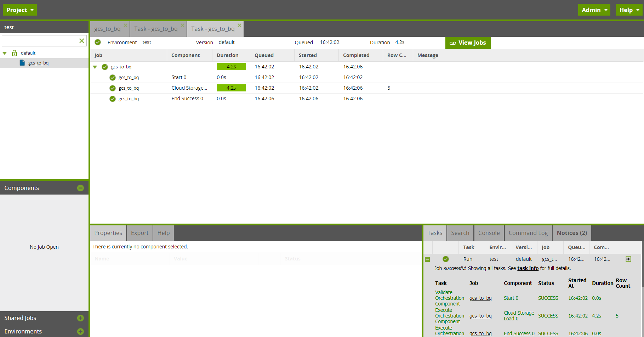Viewport: 644px width, 337px height.
Task: Switch to the gcs_to_bq job tab
Action: tap(107, 29)
